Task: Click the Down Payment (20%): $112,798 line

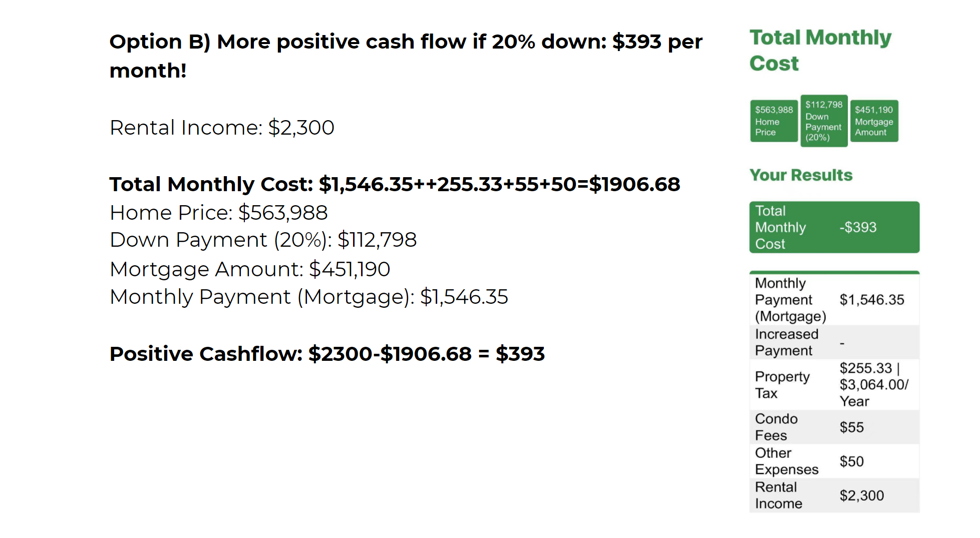Action: 263,240
